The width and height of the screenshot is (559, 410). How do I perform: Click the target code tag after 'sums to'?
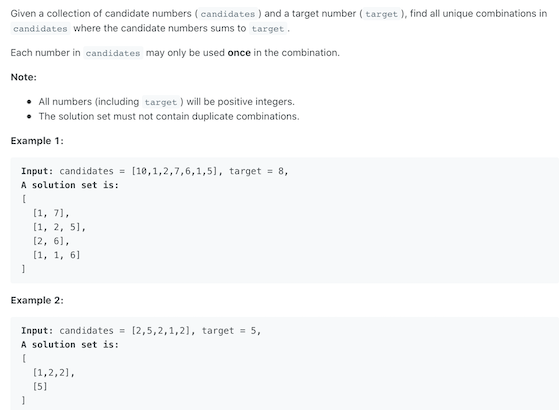[268, 29]
